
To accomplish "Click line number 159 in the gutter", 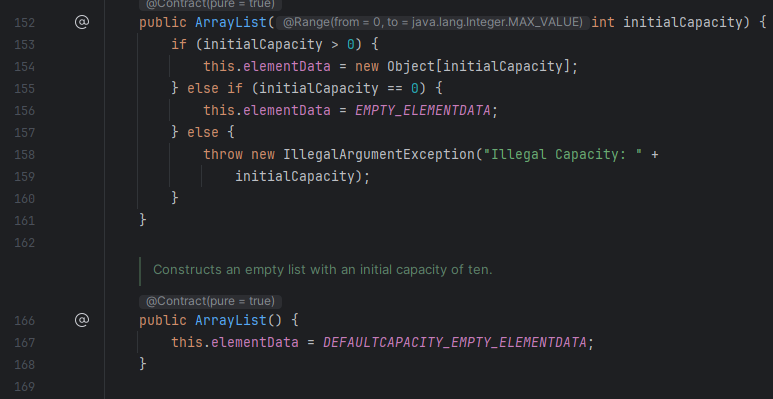I will point(25,177).
